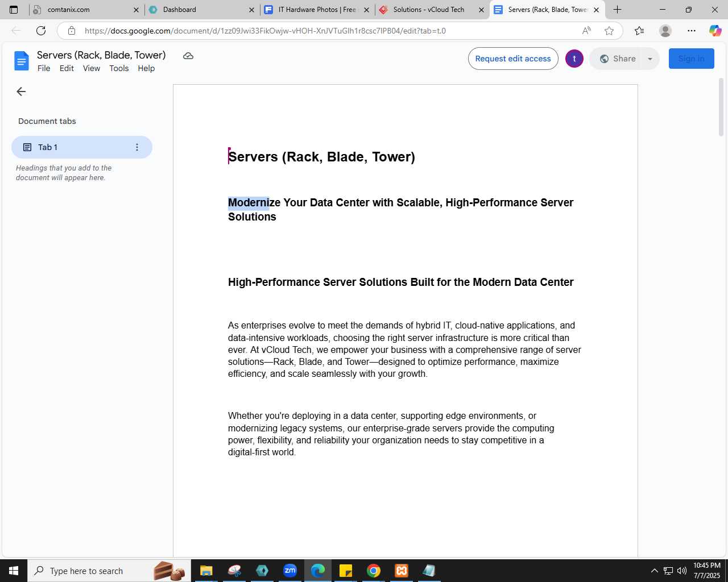Screen dimensions: 728x582
Task: Click the document vertical scrollbar
Action: 721,108
